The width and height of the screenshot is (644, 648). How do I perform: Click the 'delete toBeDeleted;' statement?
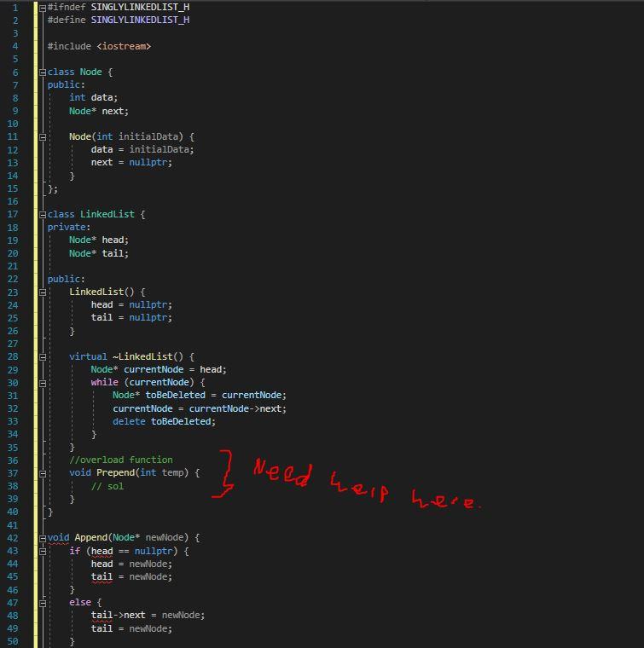pyautogui.click(x=164, y=421)
